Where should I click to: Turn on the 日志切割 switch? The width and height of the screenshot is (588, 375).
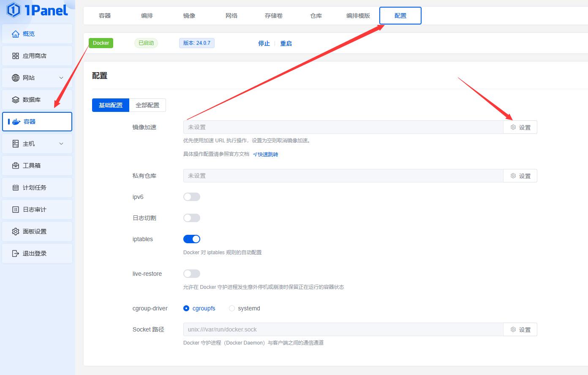tap(192, 218)
